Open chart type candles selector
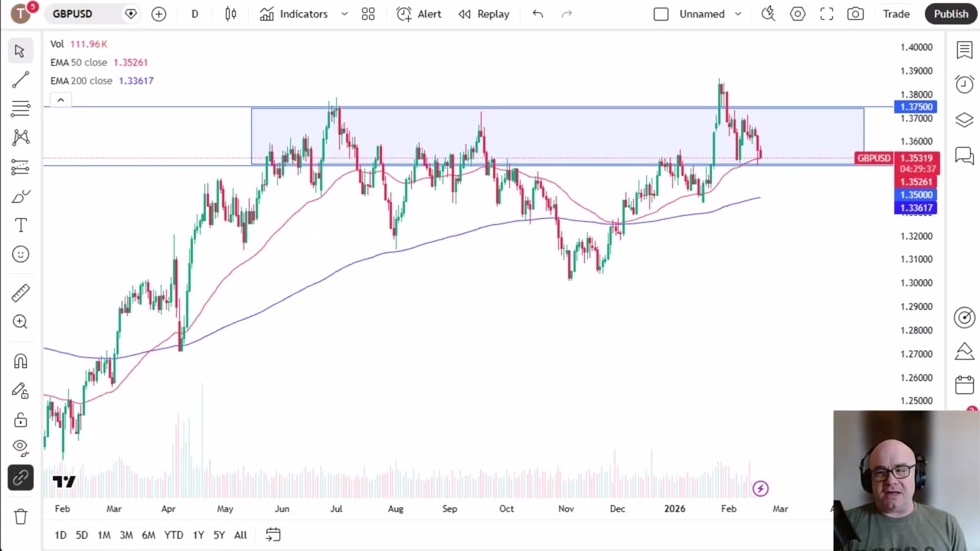The image size is (980, 551). [230, 14]
